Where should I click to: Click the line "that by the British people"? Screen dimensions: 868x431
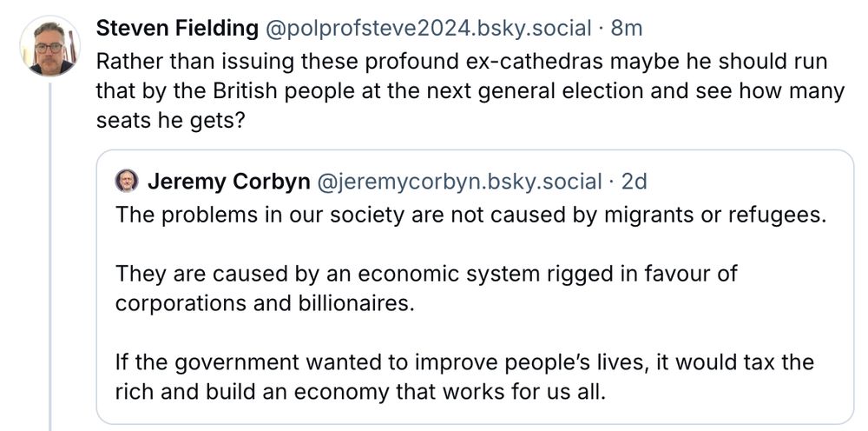pos(470,91)
